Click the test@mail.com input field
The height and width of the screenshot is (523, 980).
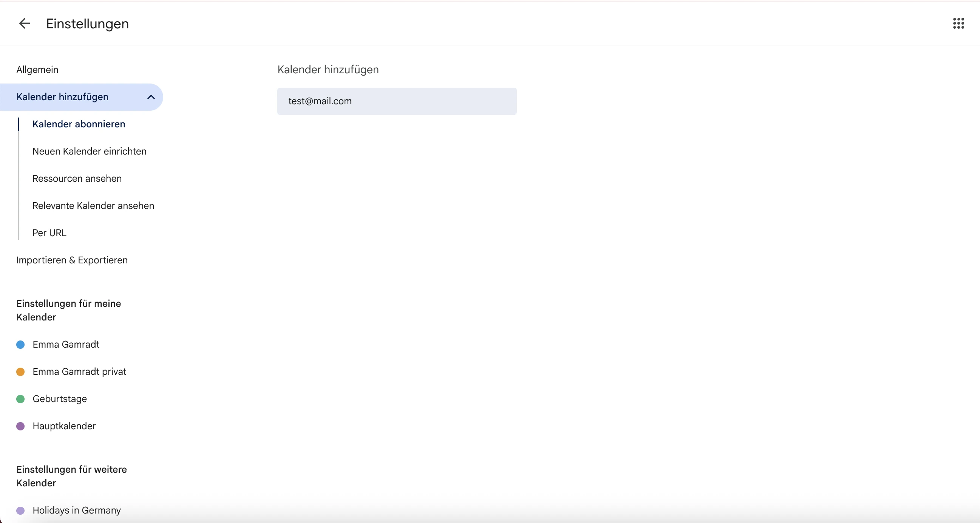point(396,101)
